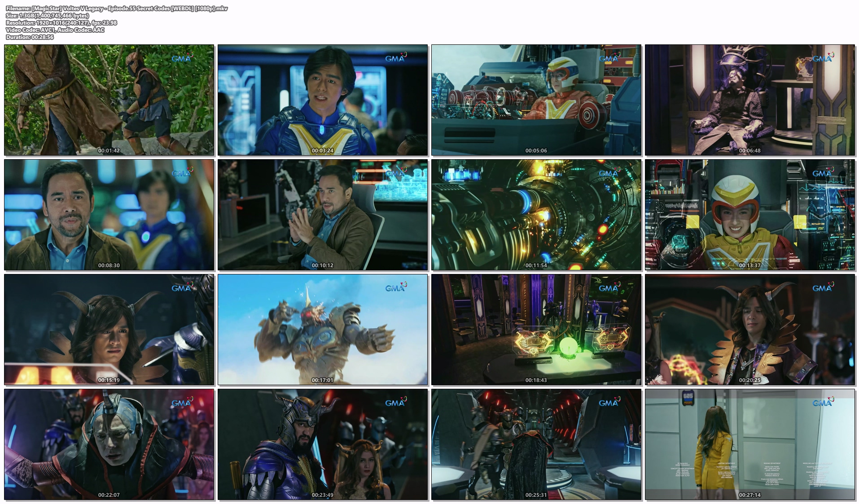Click the Resolution and fps info line
The width and height of the screenshot is (859, 504).
(x=61, y=23)
